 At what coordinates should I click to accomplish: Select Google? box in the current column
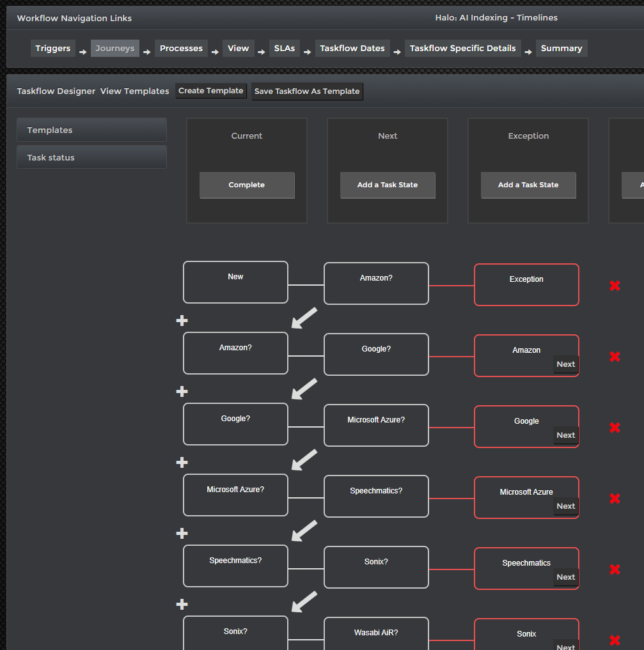(x=235, y=424)
